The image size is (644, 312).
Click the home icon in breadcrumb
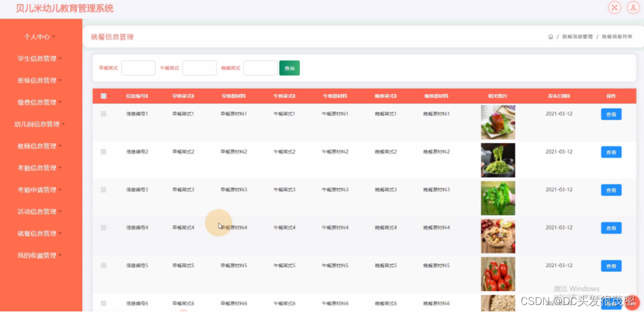point(550,37)
